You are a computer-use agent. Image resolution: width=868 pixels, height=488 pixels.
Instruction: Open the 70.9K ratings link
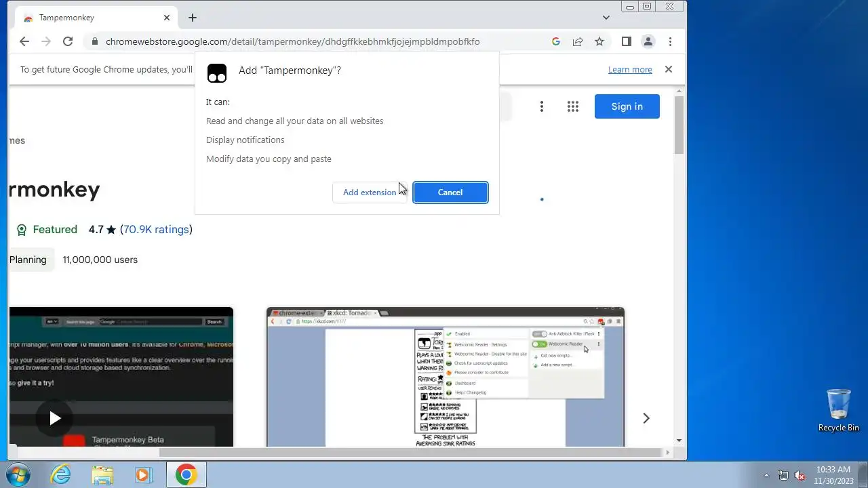click(x=156, y=230)
